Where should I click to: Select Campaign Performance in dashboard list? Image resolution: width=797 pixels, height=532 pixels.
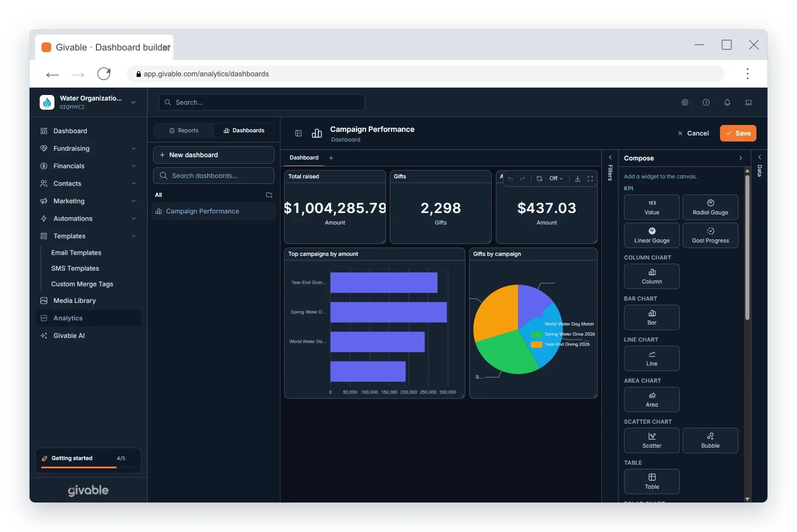click(214, 211)
